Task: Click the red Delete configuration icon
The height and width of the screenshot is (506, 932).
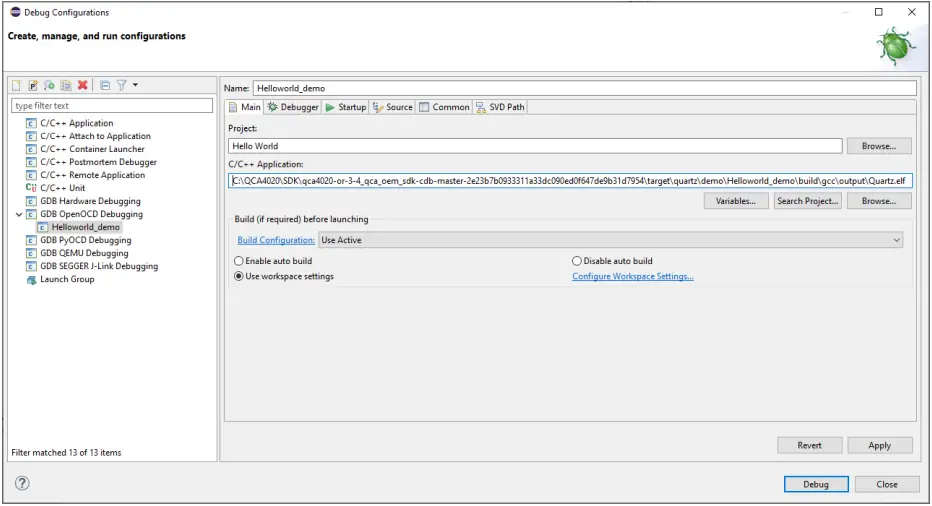Action: [x=83, y=85]
